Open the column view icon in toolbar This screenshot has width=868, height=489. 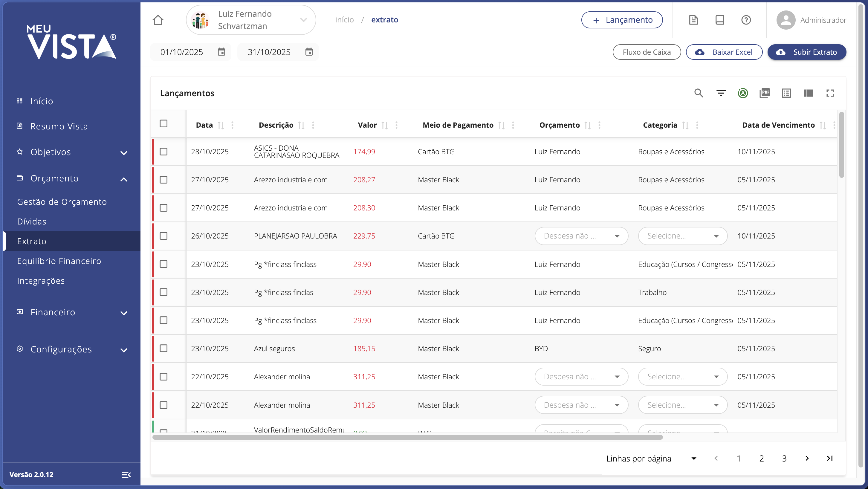pyautogui.click(x=808, y=93)
